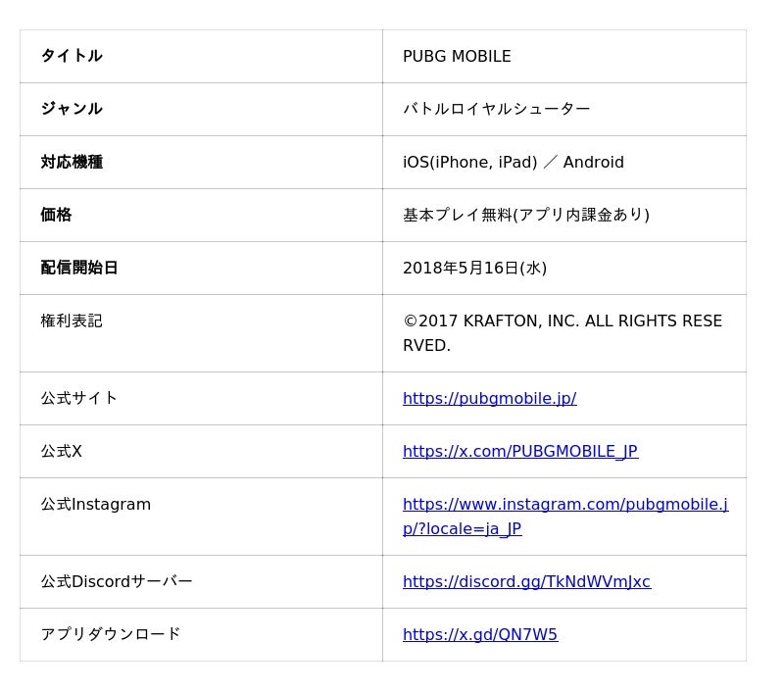Click the 基本プレイ無料 price text
The width and height of the screenshot is (784, 691).
coord(525,215)
